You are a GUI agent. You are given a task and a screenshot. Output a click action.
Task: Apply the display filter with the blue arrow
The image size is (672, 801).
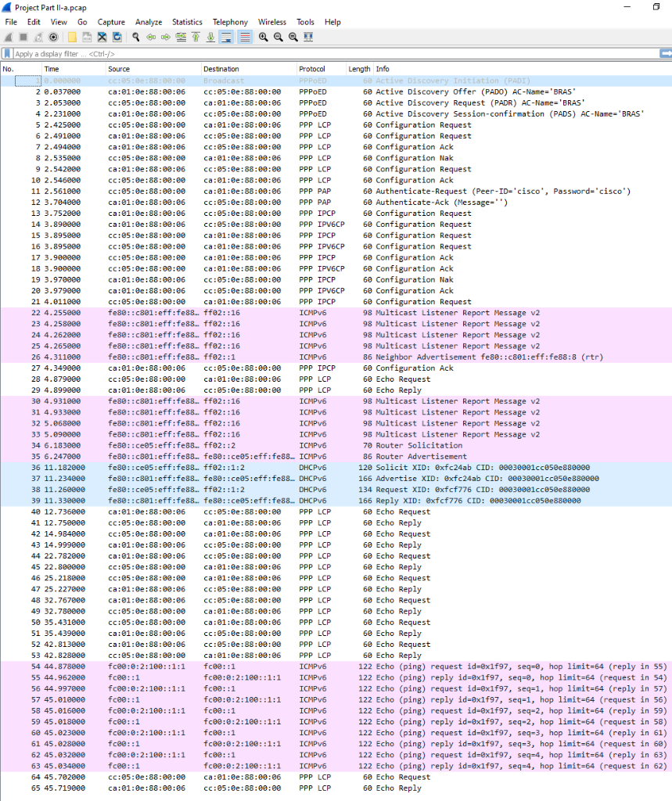pos(667,54)
